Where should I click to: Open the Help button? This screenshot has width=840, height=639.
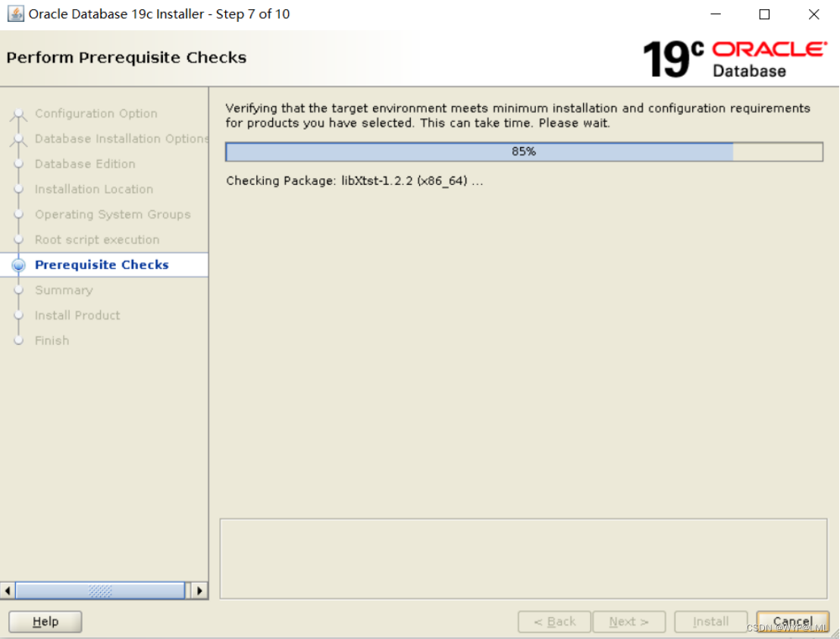[x=45, y=622]
